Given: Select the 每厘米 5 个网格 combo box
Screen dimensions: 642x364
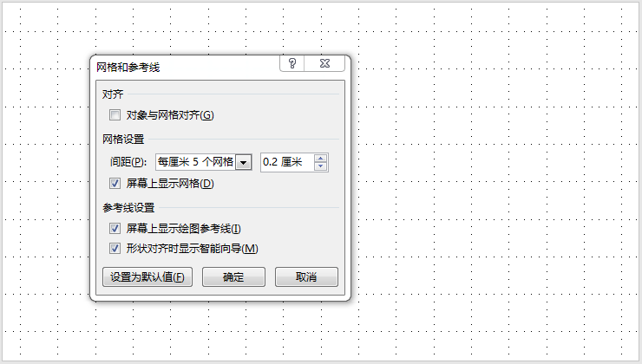Looking at the screenshot, I should coord(204,162).
